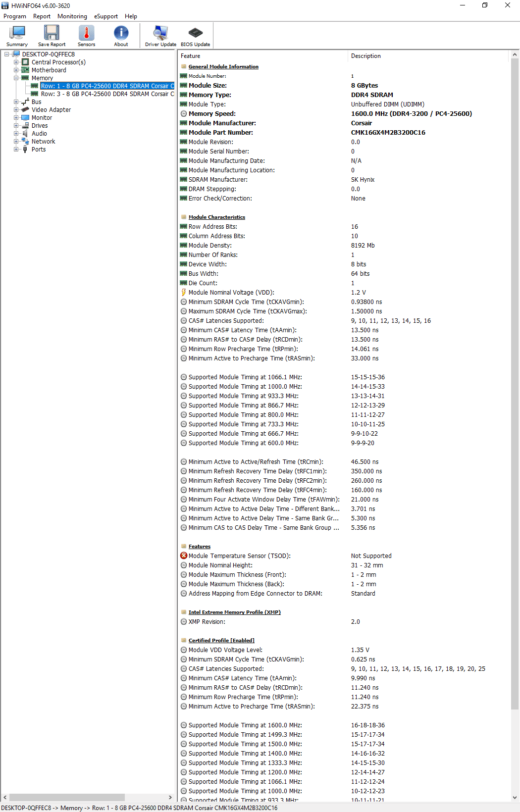Screen dimensions: 520x812
Task: Click the XMP Revision row
Action: pos(344,622)
